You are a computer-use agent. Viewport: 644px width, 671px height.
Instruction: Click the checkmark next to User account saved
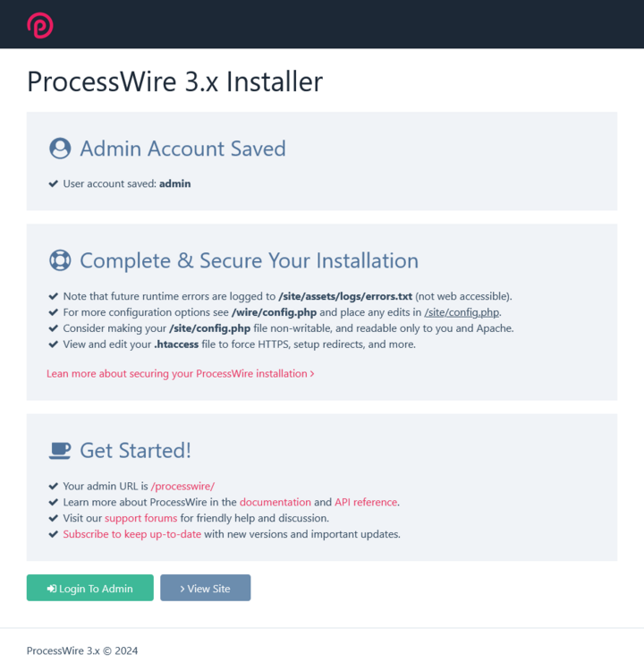(x=53, y=183)
